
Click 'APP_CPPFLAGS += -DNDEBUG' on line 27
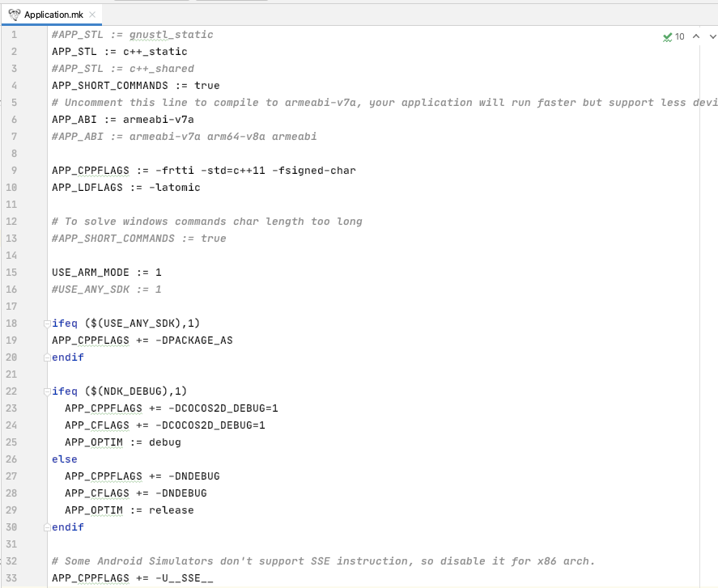tap(142, 476)
